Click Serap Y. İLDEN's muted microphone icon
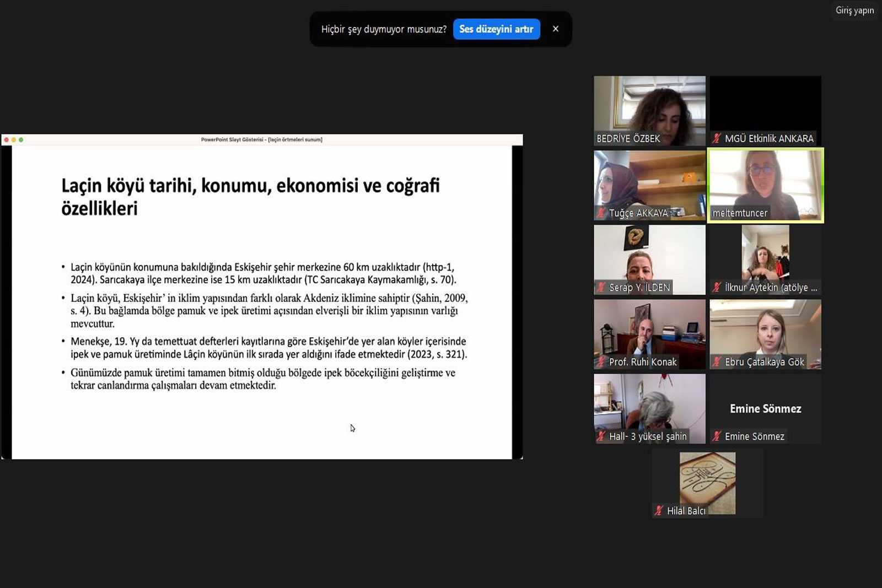 click(x=601, y=287)
